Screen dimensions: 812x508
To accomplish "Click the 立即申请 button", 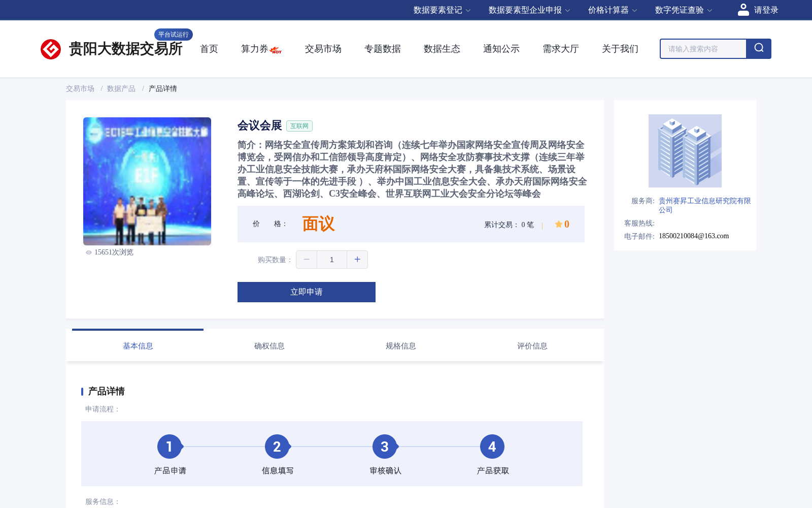I will coord(307,292).
